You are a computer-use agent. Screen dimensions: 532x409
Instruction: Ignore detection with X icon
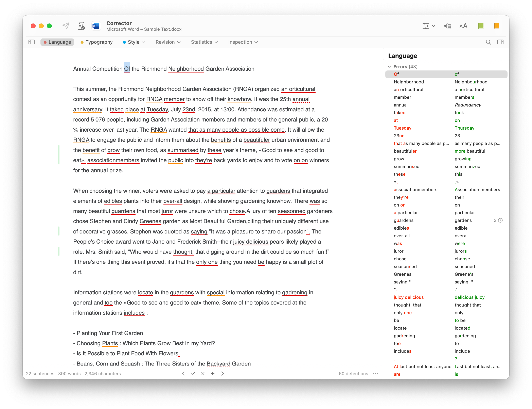pyautogui.click(x=203, y=373)
